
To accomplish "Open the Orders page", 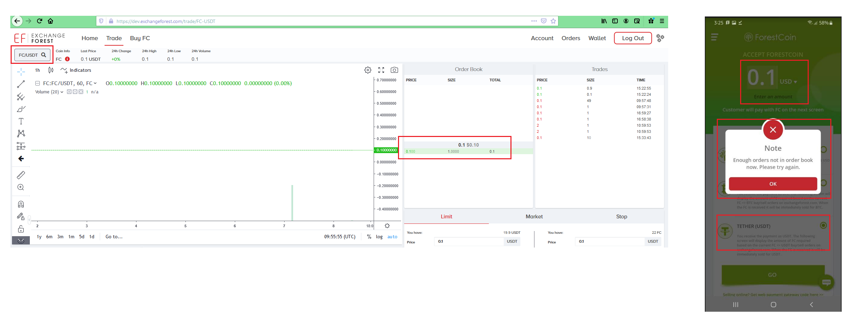I will (x=571, y=38).
